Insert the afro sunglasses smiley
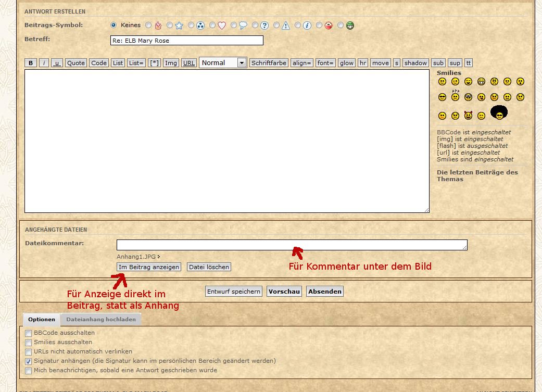Image resolution: width=542 pixels, height=392 pixels. pos(499,112)
